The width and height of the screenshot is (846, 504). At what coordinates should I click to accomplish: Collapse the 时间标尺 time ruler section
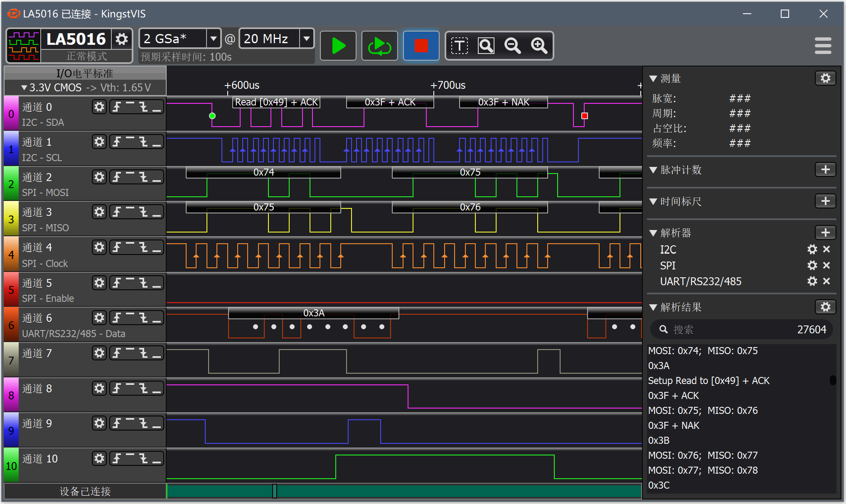click(x=653, y=201)
